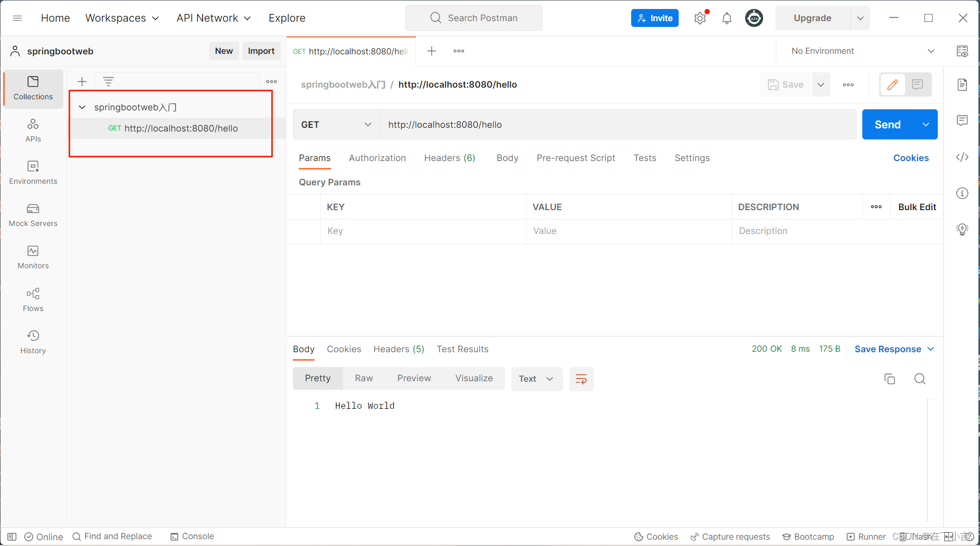
Task: Toggle line wrap in response
Action: [x=581, y=379]
